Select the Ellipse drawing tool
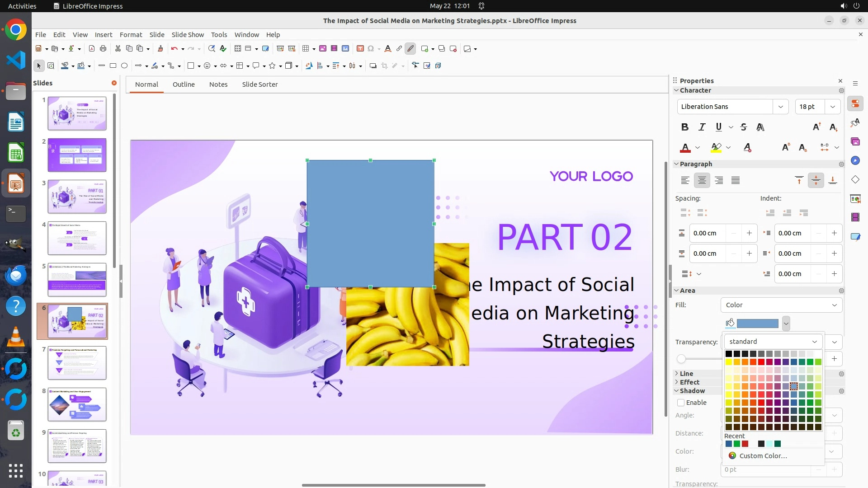 [x=124, y=66]
